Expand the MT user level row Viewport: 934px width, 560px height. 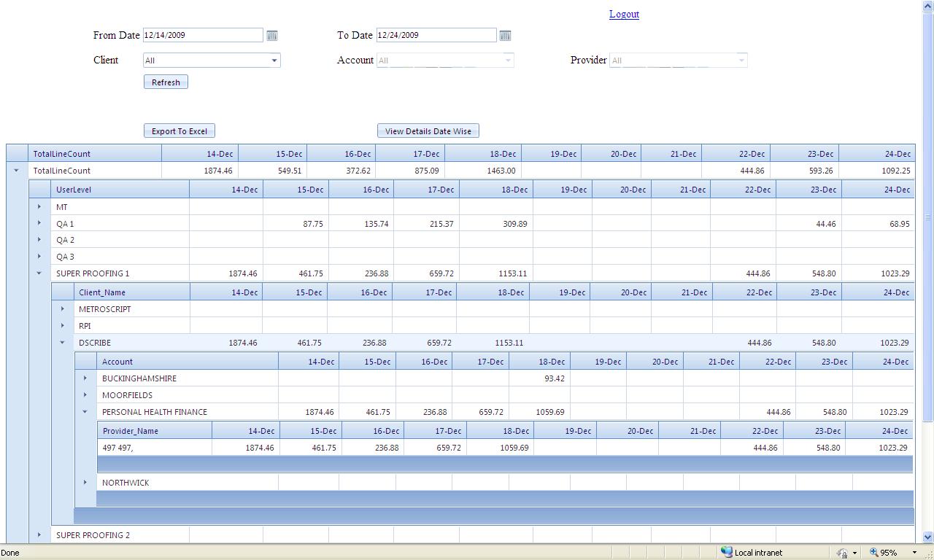tap(39, 206)
